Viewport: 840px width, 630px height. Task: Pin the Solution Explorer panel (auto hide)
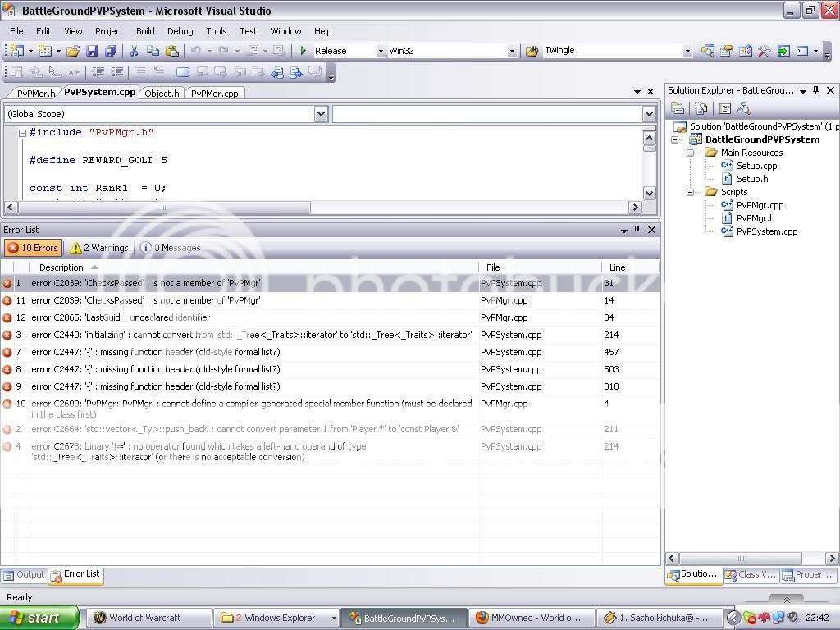point(816,90)
